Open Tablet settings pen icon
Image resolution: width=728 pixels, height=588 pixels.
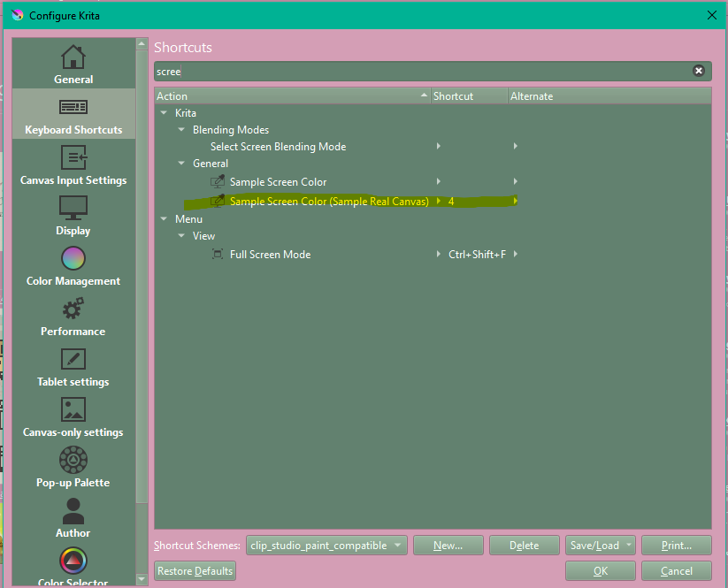(73, 359)
